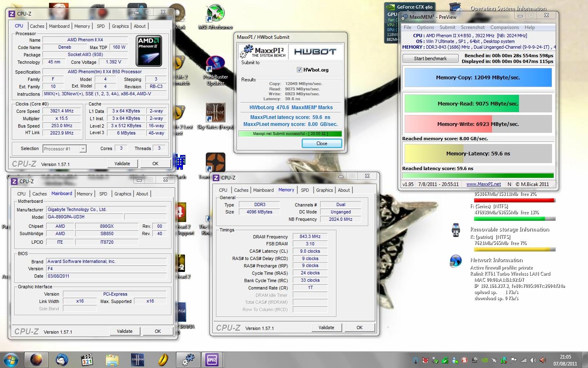The height and width of the screenshot is (368, 588).
Task: Click the golden ring icon in the taskbar
Action: click(163, 360)
